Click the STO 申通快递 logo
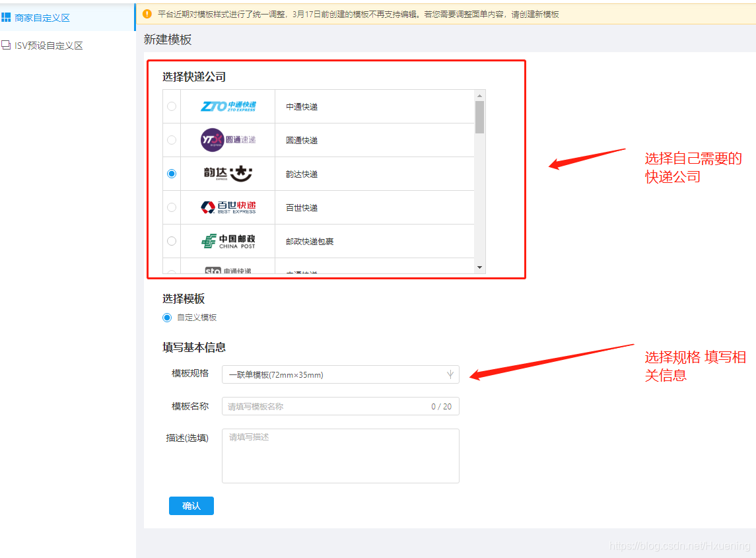 coord(228,271)
